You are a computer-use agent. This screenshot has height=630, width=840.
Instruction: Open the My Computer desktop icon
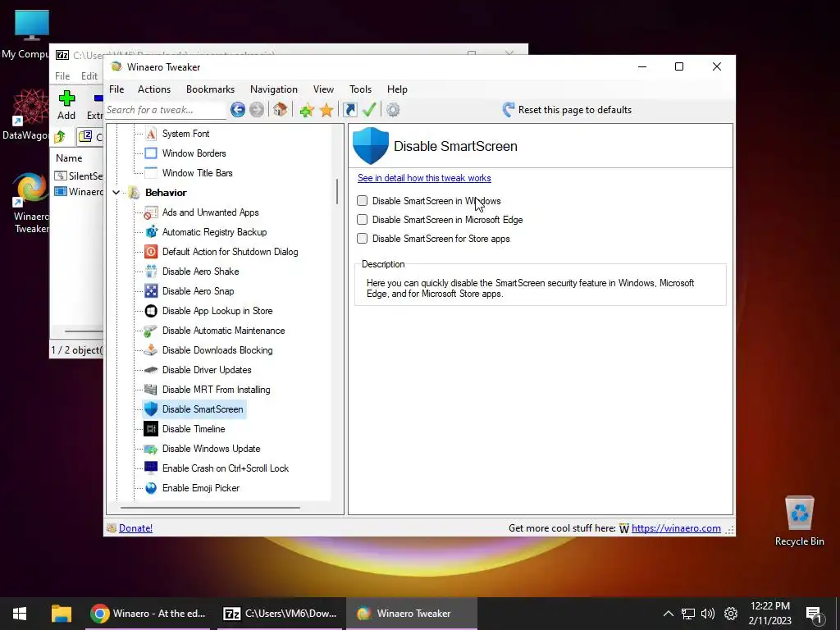click(31, 34)
